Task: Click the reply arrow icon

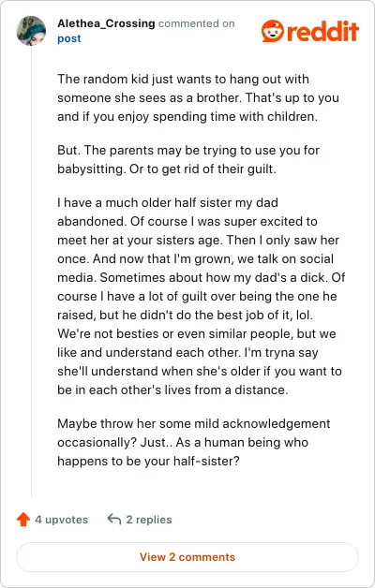Action: [x=114, y=519]
